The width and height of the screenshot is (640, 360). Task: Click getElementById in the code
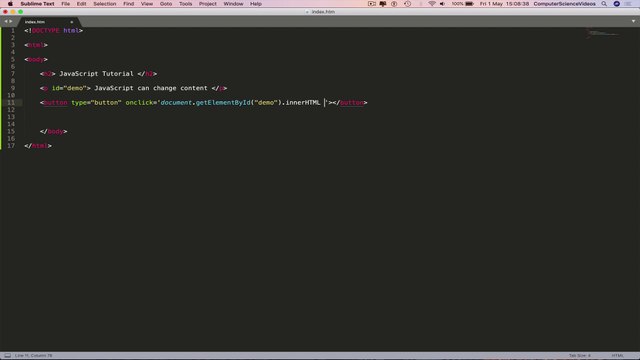click(223, 102)
